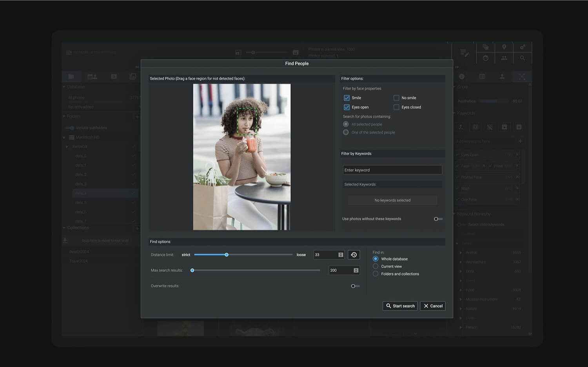Reset the distance limit with the history icon

click(354, 255)
